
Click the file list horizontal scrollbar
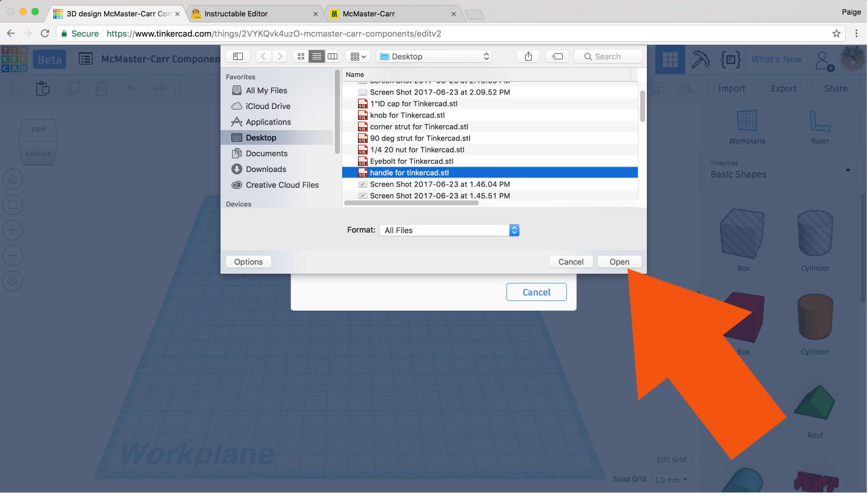point(411,203)
